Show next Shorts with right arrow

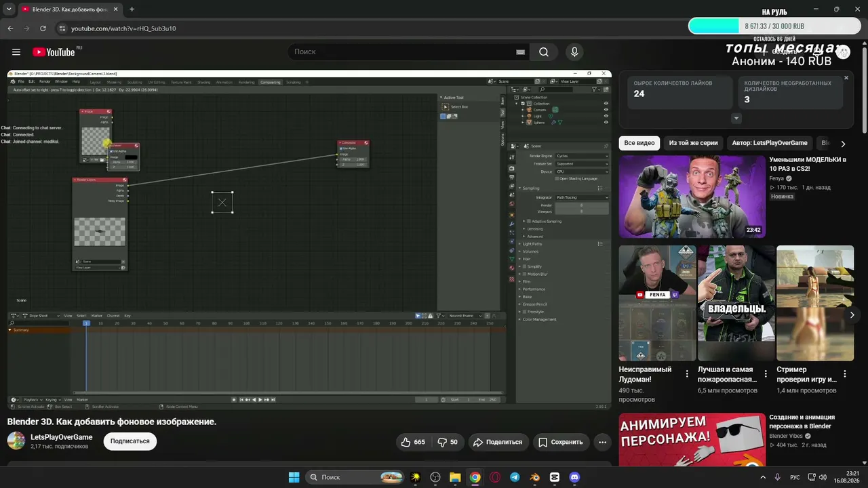[852, 315]
